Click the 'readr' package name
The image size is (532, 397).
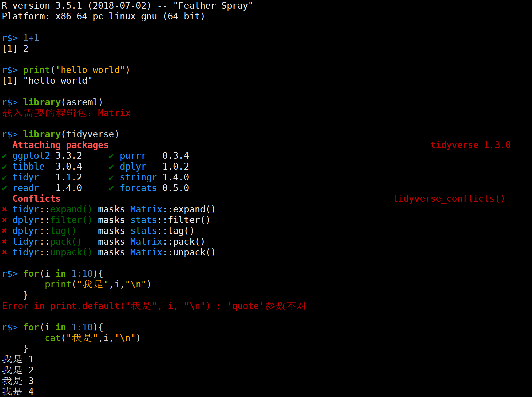pos(26,188)
